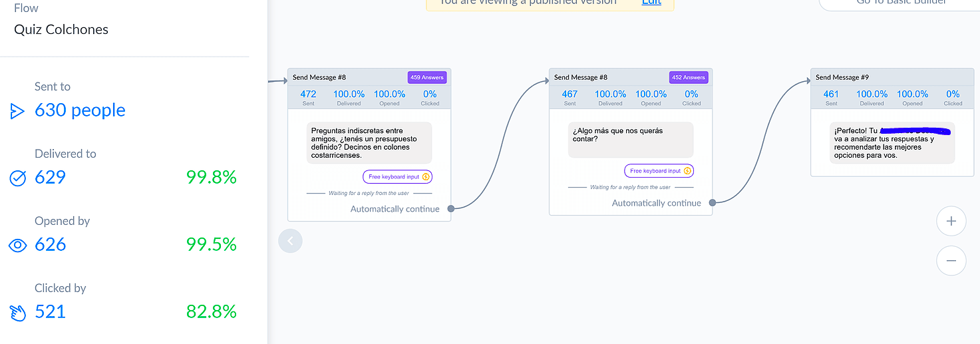
Task: Click Go To Basic Builder button
Action: click(x=901, y=3)
